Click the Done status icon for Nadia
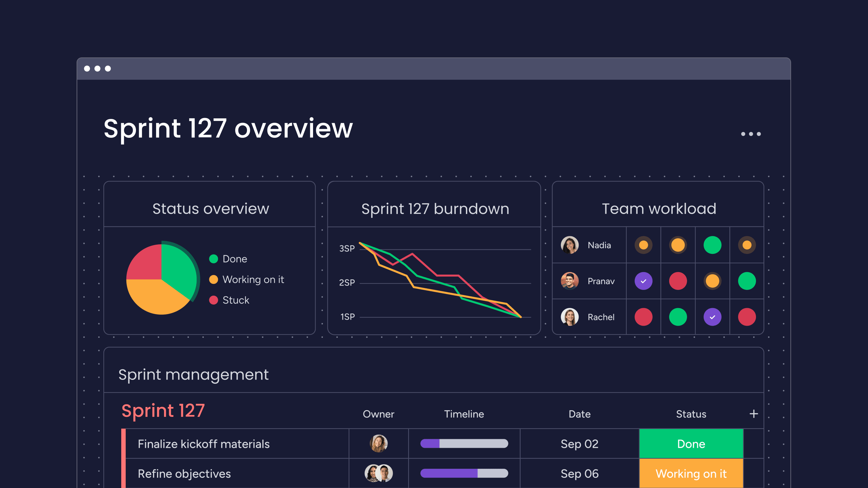 pos(712,244)
